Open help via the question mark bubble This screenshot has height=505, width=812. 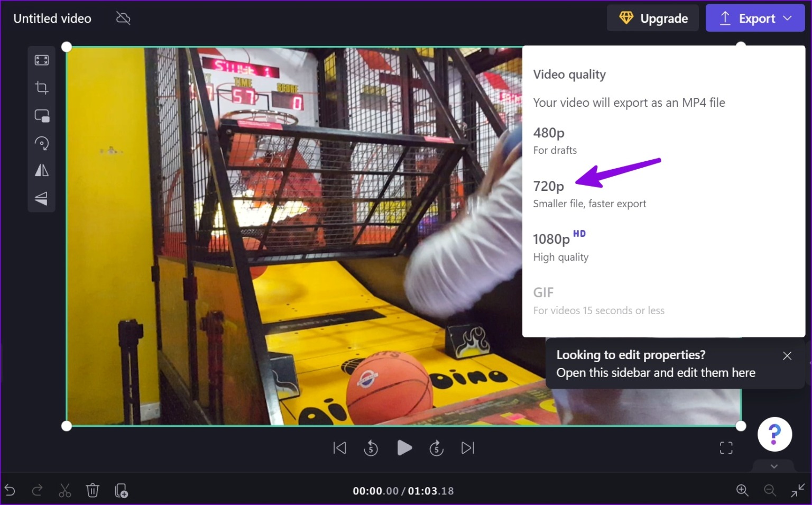pos(774,434)
